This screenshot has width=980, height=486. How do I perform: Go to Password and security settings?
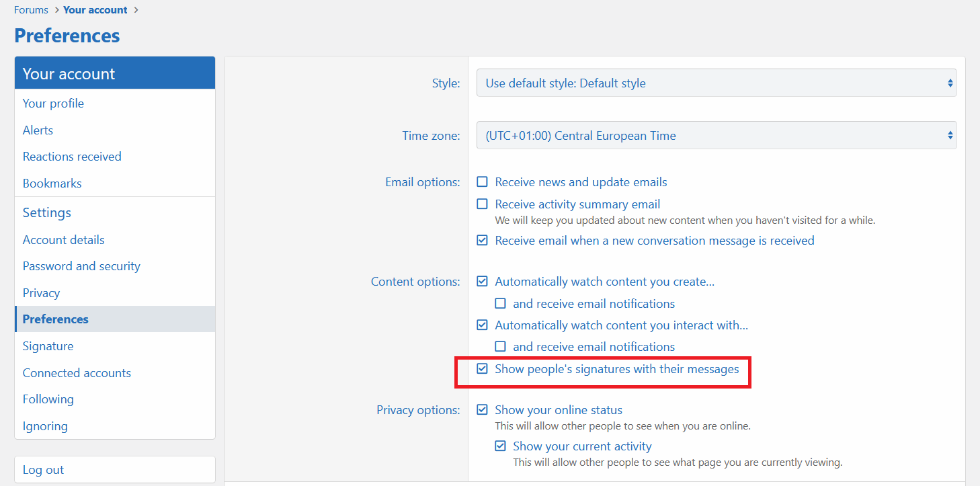point(81,266)
